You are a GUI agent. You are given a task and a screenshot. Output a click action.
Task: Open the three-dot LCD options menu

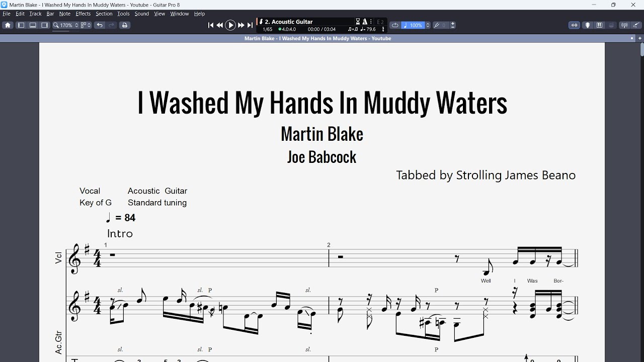coord(370,22)
